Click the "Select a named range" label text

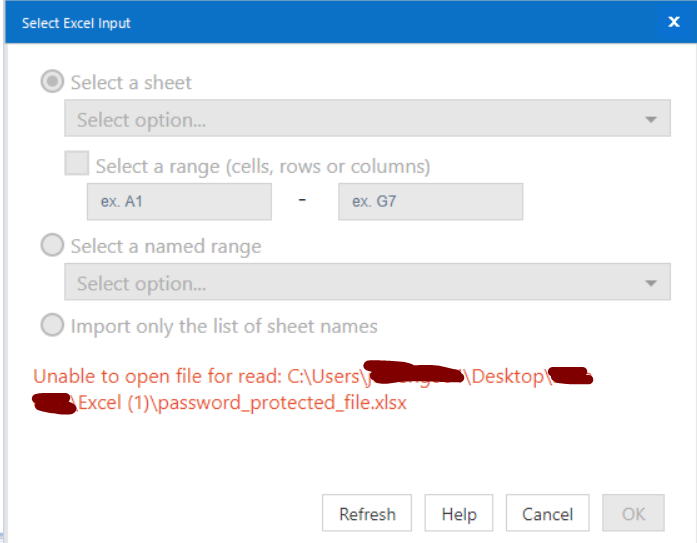[x=166, y=246]
